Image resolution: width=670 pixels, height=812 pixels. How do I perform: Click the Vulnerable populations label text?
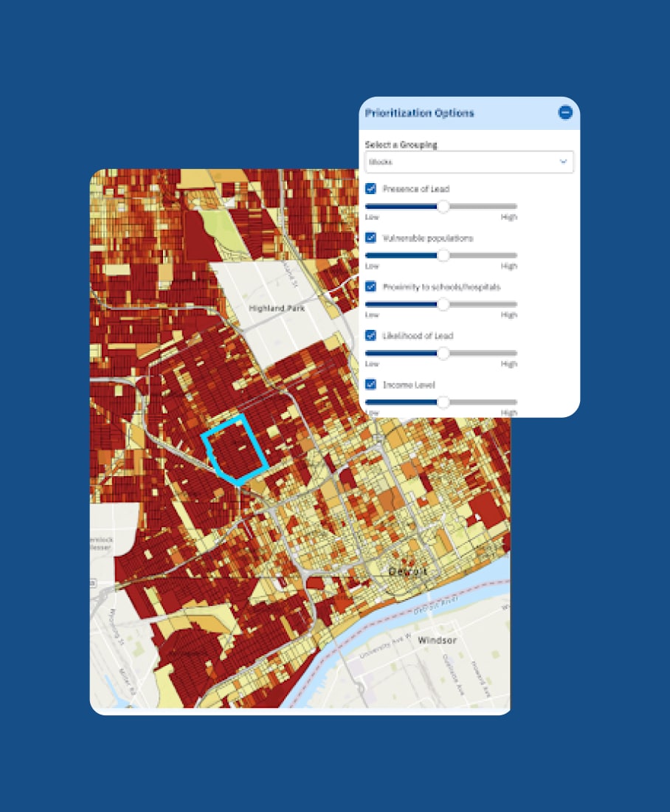tap(428, 238)
